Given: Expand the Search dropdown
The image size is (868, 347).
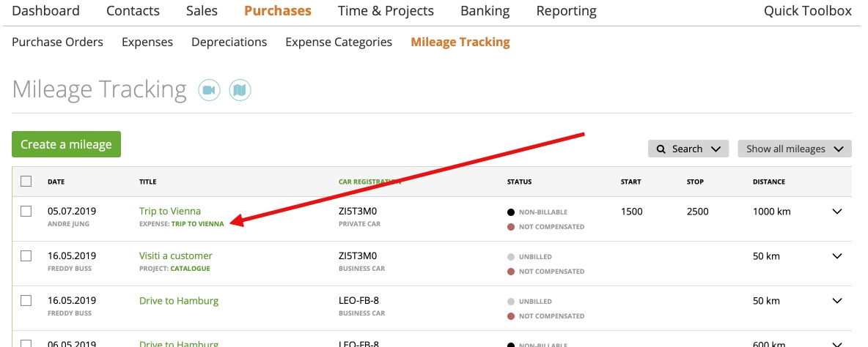Looking at the screenshot, I should pyautogui.click(x=688, y=149).
